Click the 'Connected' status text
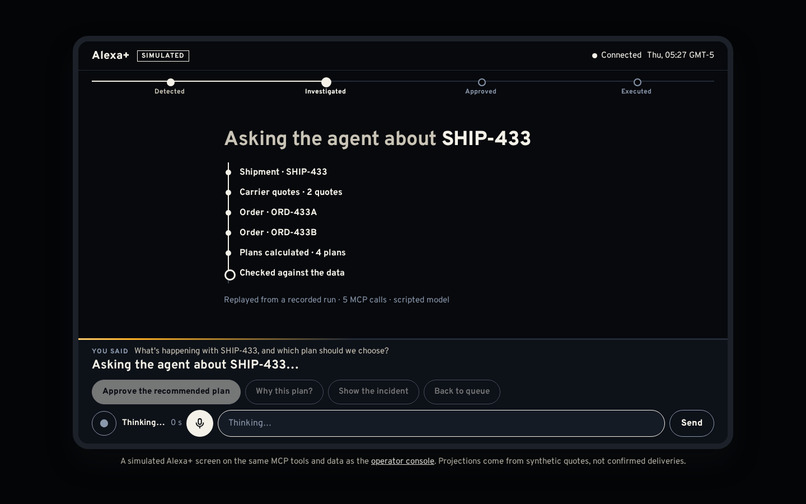Image resolution: width=806 pixels, height=504 pixels. (x=621, y=55)
